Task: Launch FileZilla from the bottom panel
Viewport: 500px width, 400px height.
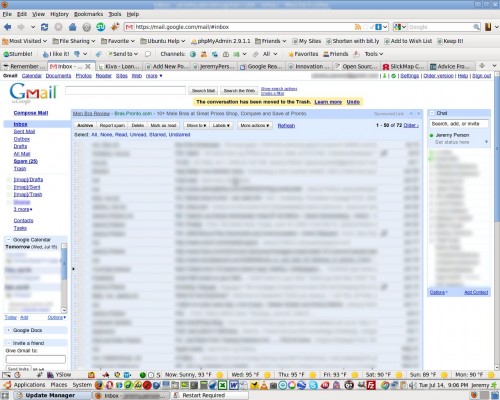Action: click(371, 385)
